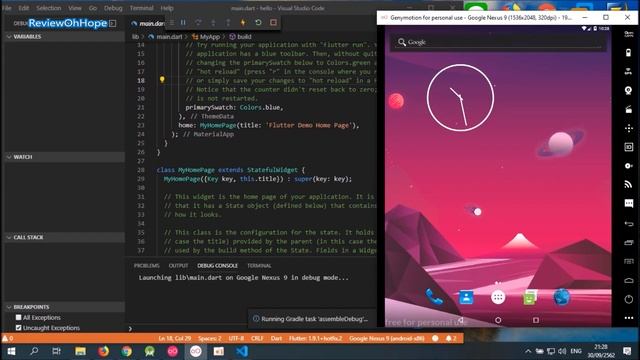The height and width of the screenshot is (360, 640).
Task: Trigger Flutter hot reload lightning icon
Action: (x=243, y=23)
